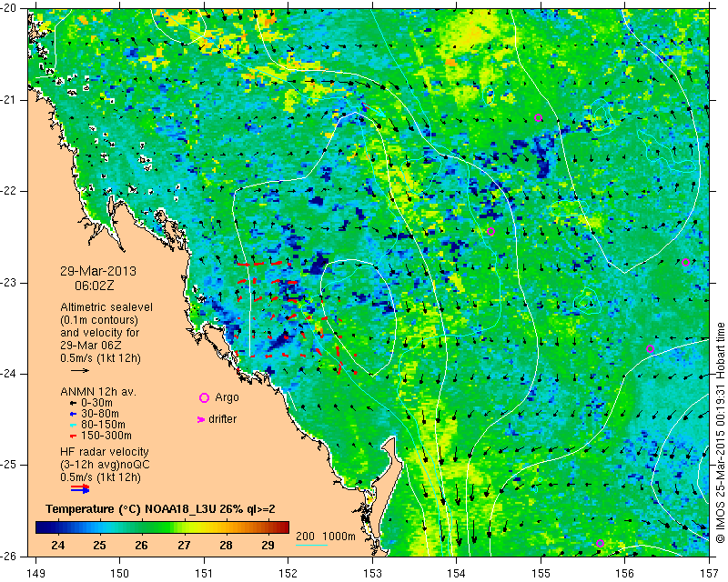Click the '80-150m' depth label
This screenshot has height=582, width=728.
click(103, 424)
